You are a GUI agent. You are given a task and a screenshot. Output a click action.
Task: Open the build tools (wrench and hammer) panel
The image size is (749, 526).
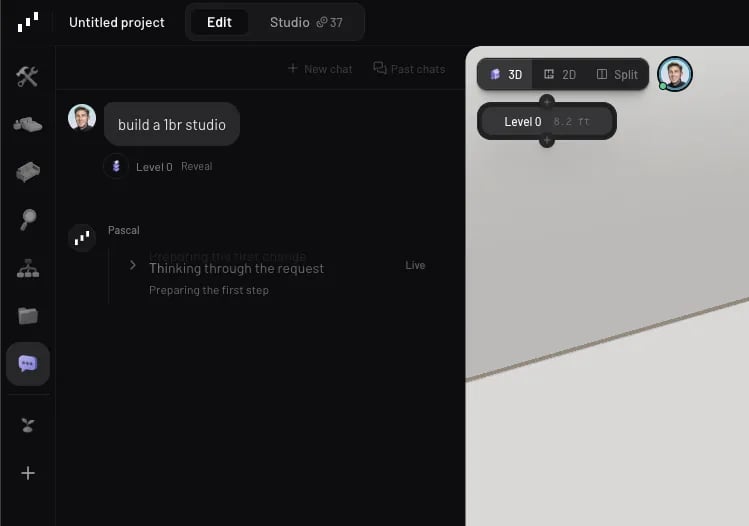[x=27, y=76]
